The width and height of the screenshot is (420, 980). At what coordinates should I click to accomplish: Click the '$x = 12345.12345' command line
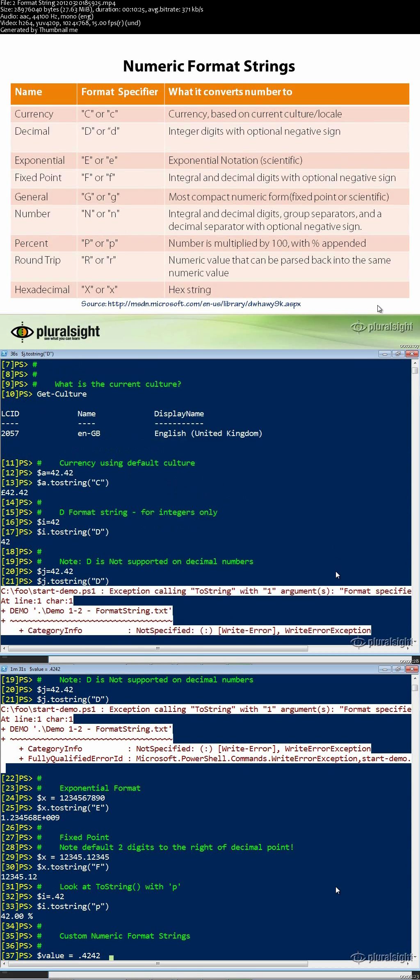coord(55,857)
